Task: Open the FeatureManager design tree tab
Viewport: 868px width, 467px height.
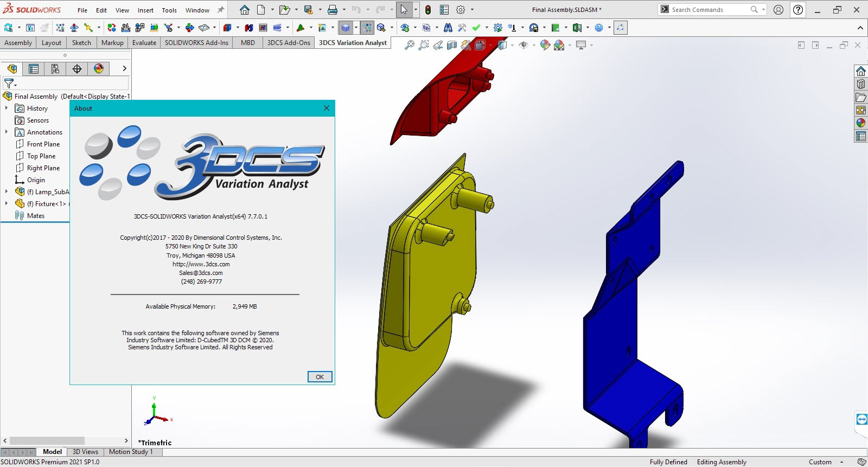Action: (x=12, y=68)
